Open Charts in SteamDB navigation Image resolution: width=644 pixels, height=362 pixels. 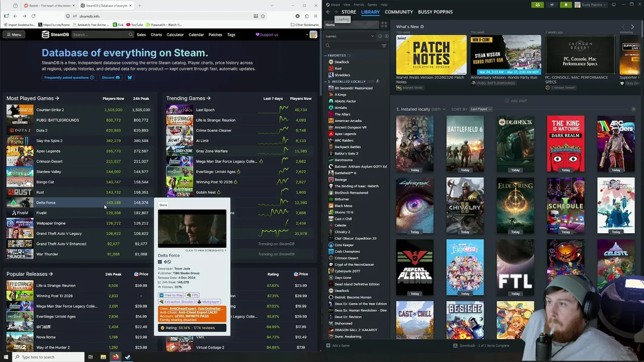coord(156,35)
